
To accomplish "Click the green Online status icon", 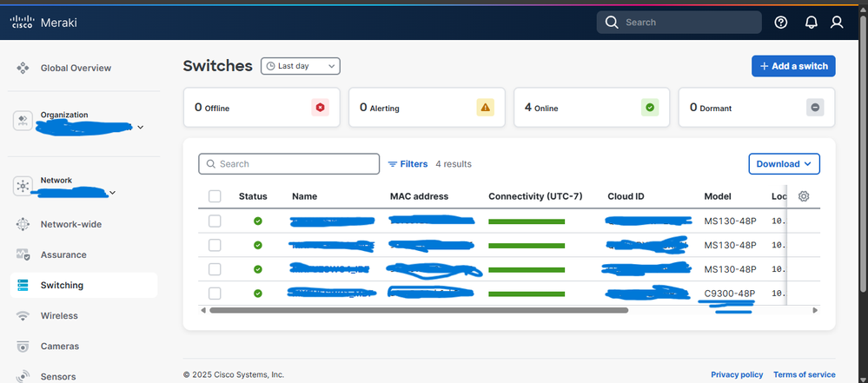I will pos(650,108).
